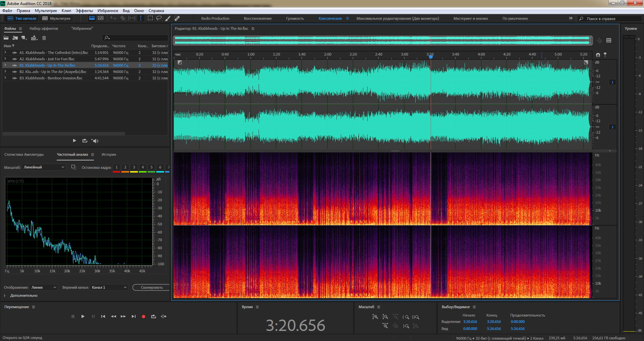Expand the A1. Klubbheads - The Cathedral (Intro) file
This screenshot has height=341, width=644.
pos(5,53)
